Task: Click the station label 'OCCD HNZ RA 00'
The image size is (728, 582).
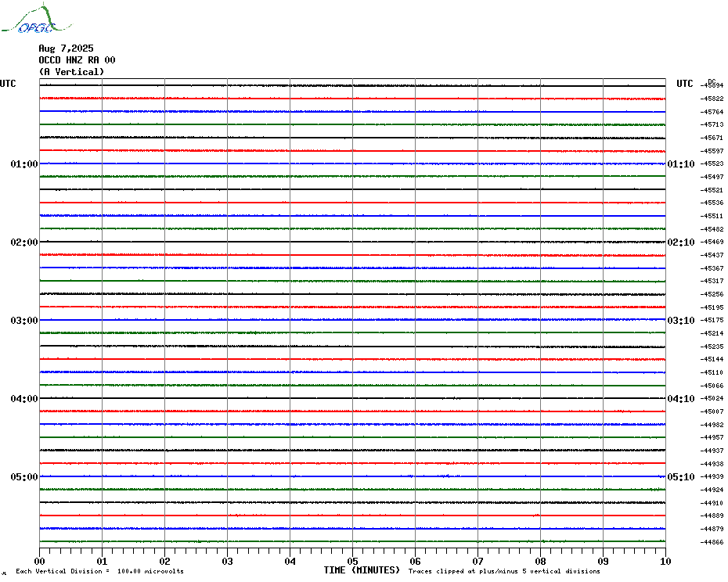Action: tap(77, 60)
